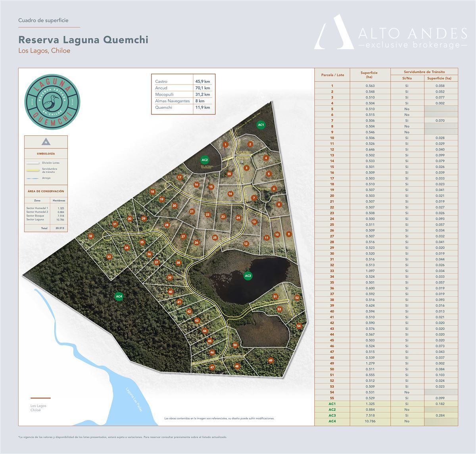Click the Castro distance row
The width and height of the screenshot is (476, 454).
point(183,81)
